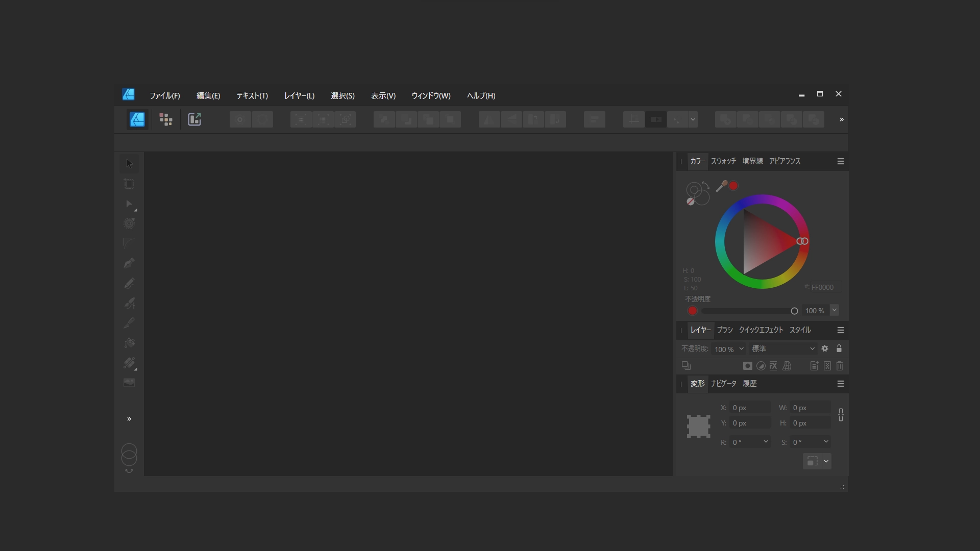
Task: Select the Move tool in the toolbar
Action: tap(129, 163)
